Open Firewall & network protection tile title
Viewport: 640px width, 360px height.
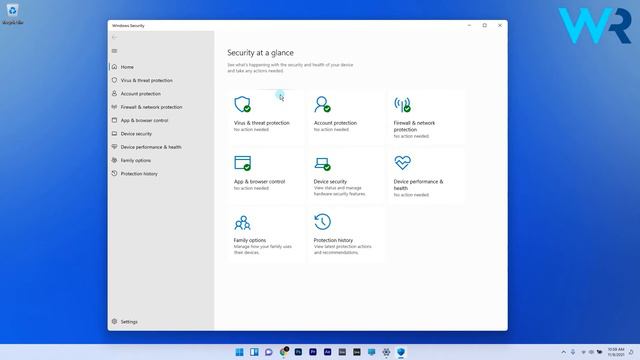point(414,126)
